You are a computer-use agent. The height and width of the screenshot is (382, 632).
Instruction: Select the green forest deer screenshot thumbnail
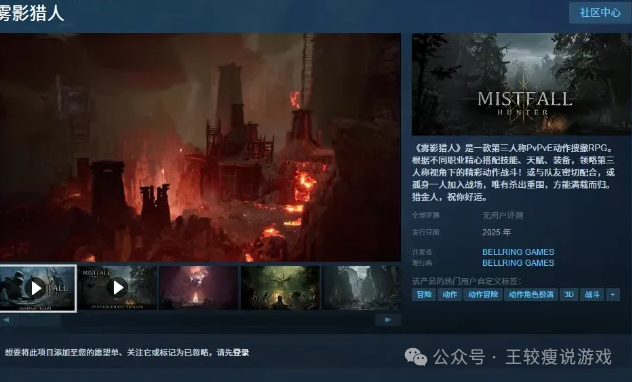[x=280, y=288]
